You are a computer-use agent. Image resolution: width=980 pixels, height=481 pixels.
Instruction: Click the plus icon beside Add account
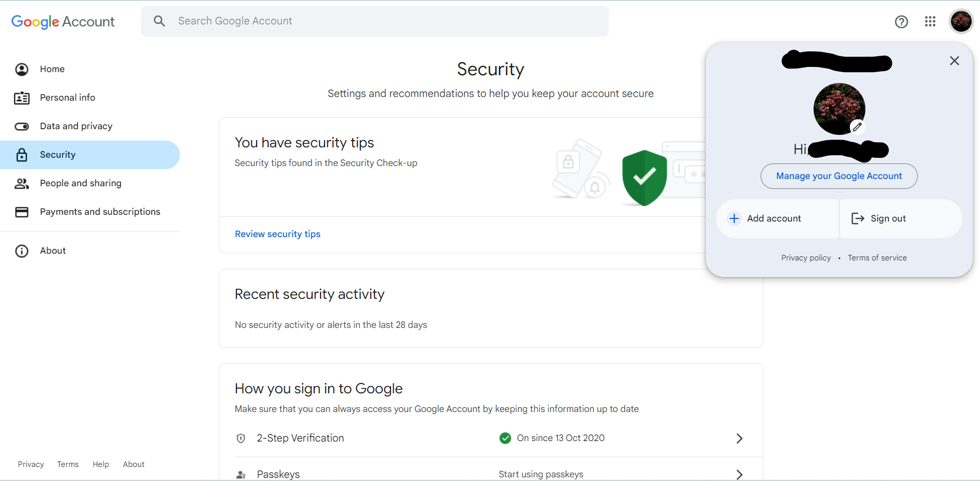click(x=734, y=218)
